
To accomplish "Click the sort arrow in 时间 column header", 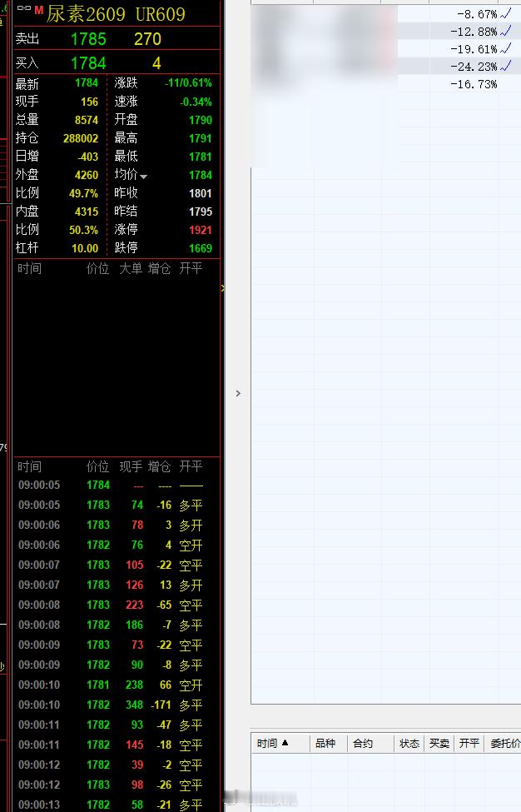I will point(285,743).
